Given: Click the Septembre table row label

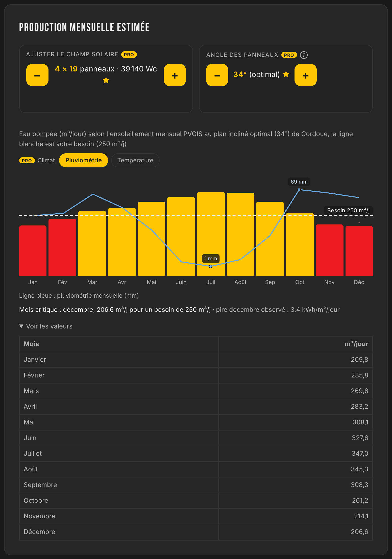Looking at the screenshot, I should point(40,485).
